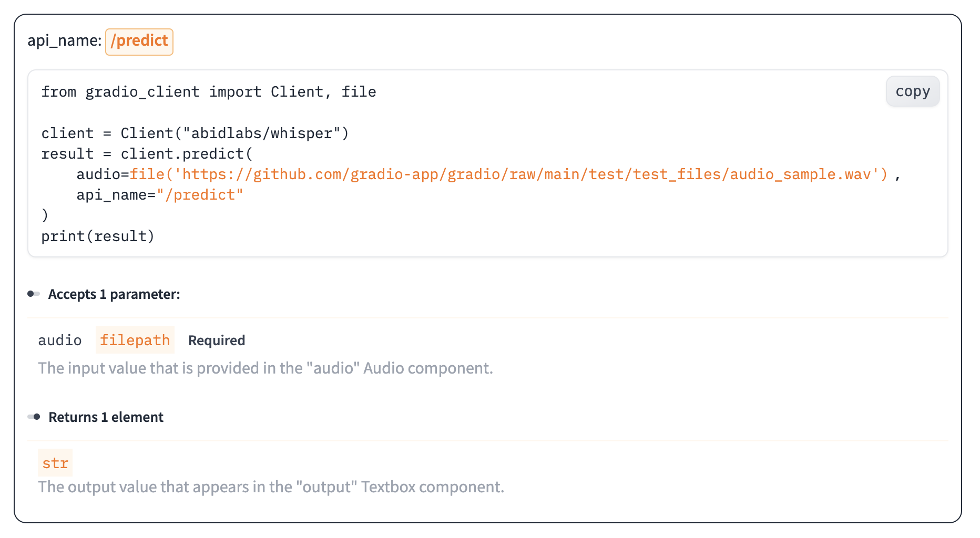
Task: Select the audio parameter name
Action: pos(59,340)
